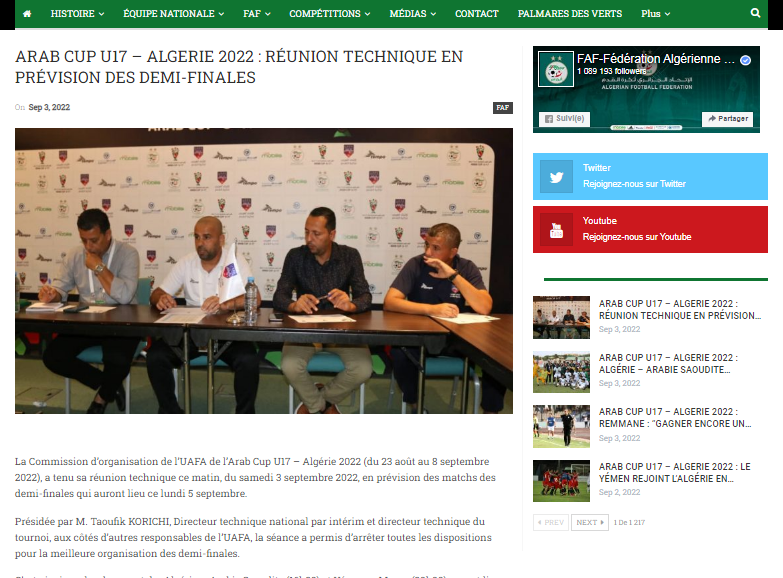Image resolution: width=783 pixels, height=578 pixels.
Task: Click the Youtube play icon
Action: tap(557, 229)
